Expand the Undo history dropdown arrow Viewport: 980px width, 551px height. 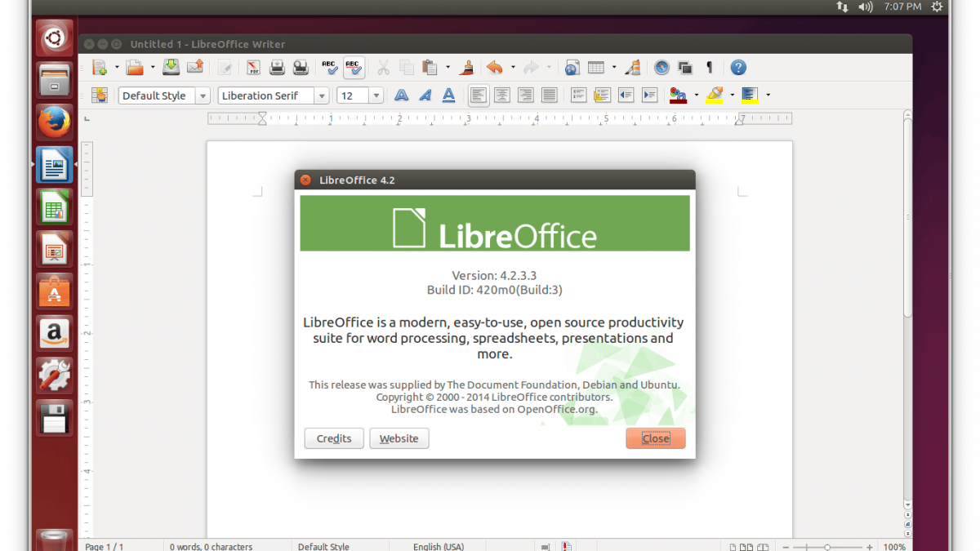click(513, 68)
